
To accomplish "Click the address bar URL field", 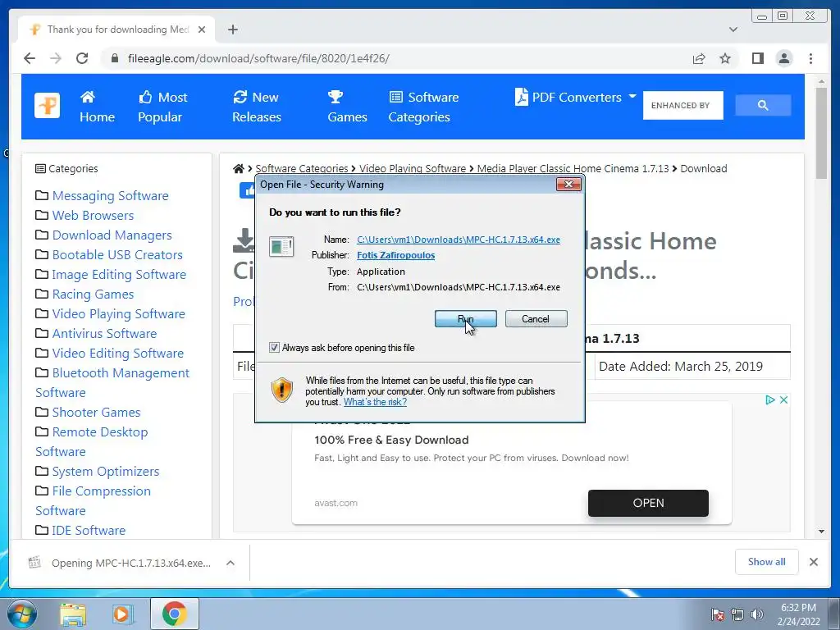I will coord(396,58).
